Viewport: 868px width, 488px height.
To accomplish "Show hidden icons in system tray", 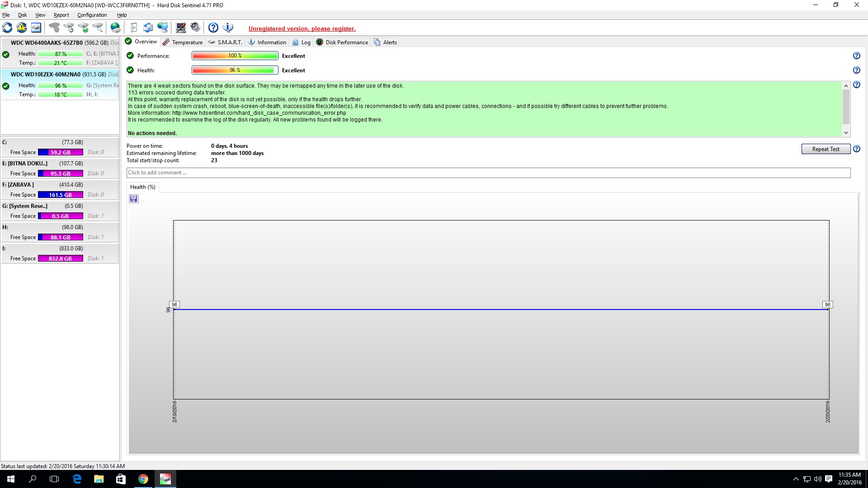I will pyautogui.click(x=796, y=479).
